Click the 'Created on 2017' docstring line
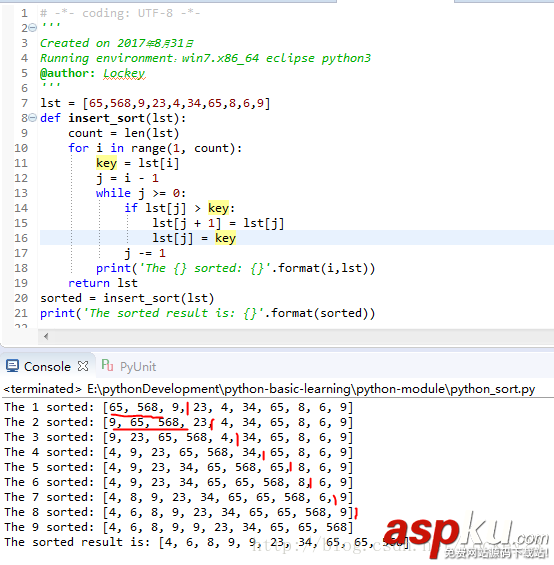 click(117, 43)
